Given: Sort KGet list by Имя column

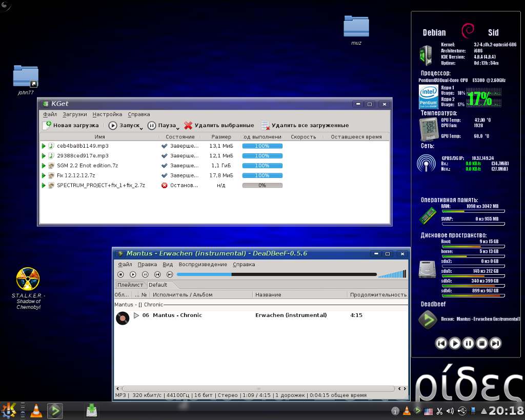Looking at the screenshot, I should pos(99,136).
